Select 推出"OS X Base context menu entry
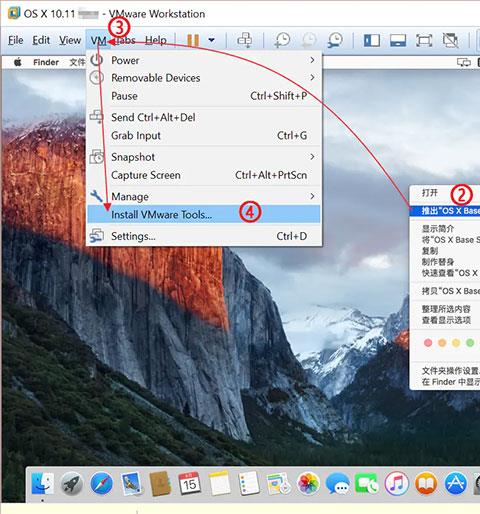 (x=445, y=211)
